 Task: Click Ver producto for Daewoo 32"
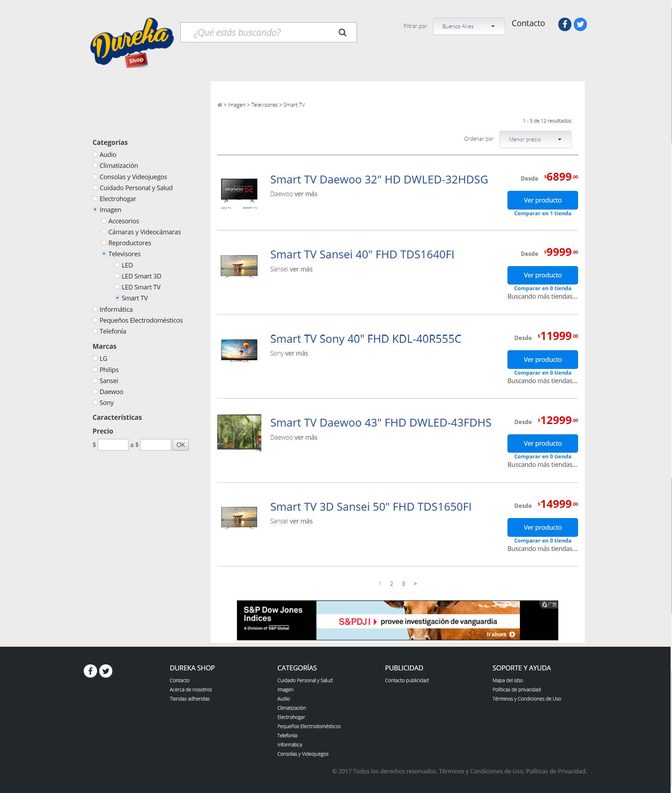point(542,200)
